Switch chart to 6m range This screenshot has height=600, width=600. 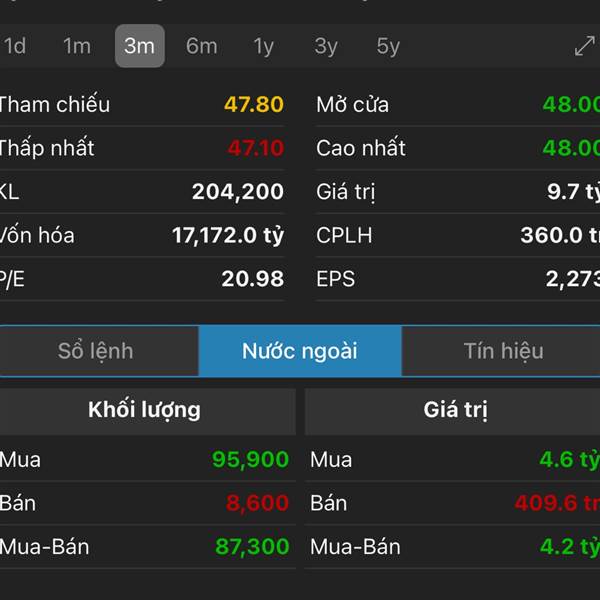pyautogui.click(x=201, y=46)
